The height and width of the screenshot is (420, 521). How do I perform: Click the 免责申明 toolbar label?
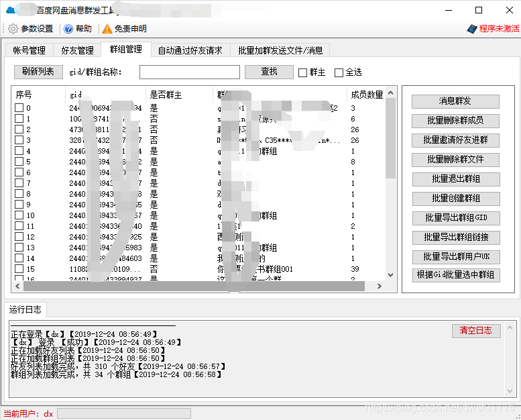click(x=131, y=29)
